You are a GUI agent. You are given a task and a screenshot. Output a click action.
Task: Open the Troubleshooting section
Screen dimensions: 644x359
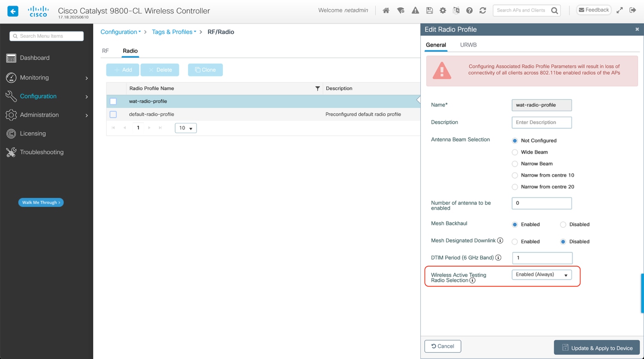click(41, 152)
